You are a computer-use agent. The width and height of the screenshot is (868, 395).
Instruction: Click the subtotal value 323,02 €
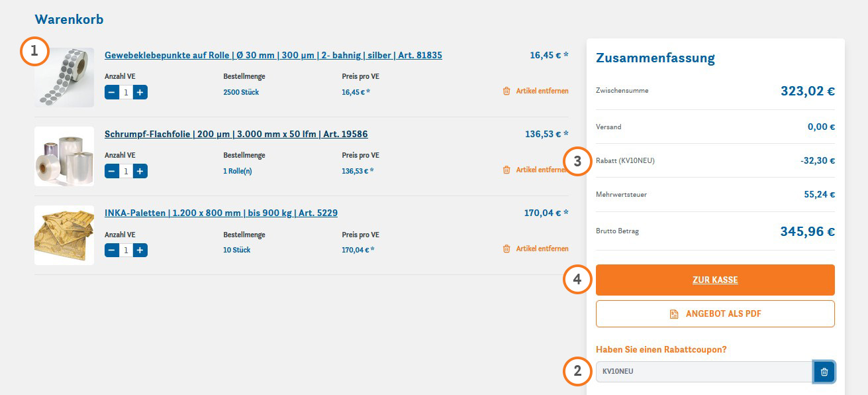pos(808,91)
